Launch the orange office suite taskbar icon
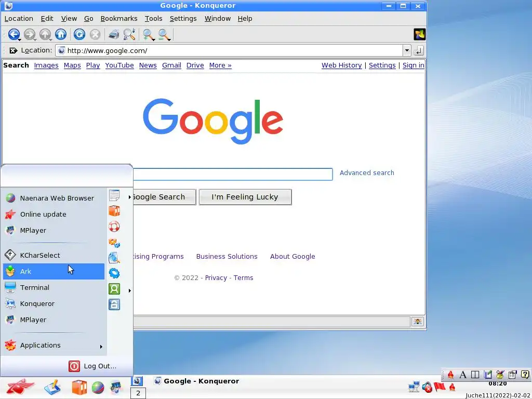This screenshot has width=532, height=399. [79, 387]
